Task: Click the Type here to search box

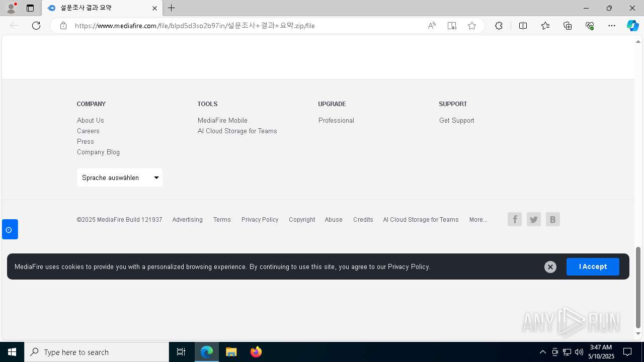Action: 97,352
